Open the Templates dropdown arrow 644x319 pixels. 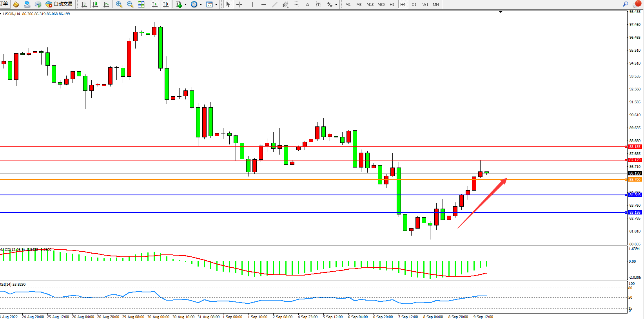point(216,5)
